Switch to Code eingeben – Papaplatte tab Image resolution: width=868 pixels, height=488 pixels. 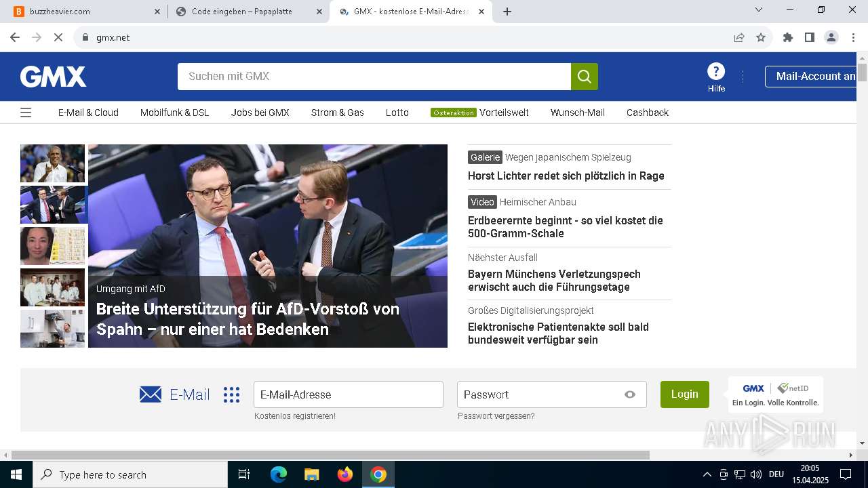pos(248,12)
